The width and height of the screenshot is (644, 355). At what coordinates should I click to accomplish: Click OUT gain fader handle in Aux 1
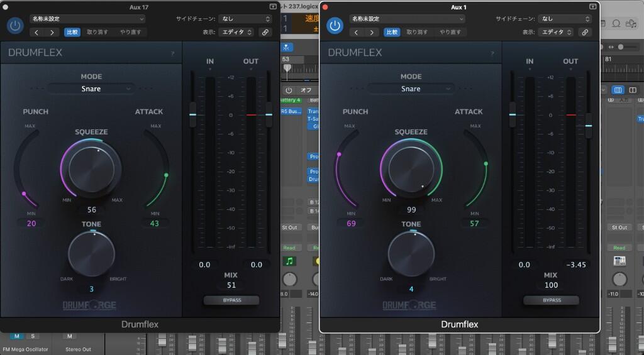tap(588, 126)
